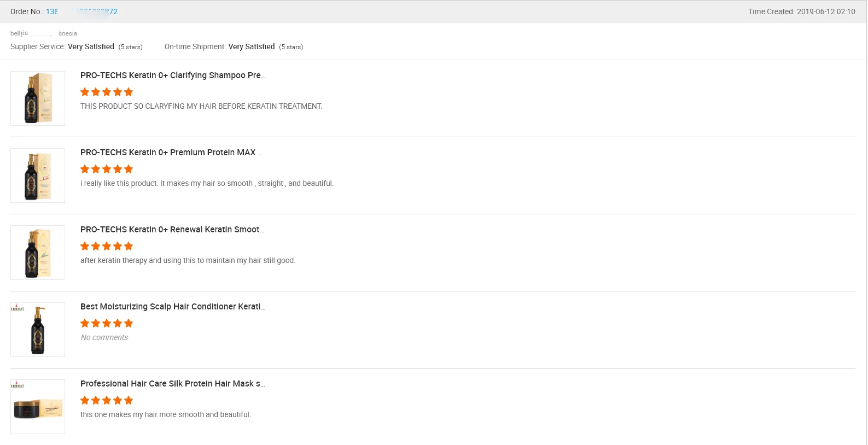868x445 pixels.
Task: Select the Scalp Hair Conditioner bottle thumbnail
Action: [x=38, y=330]
